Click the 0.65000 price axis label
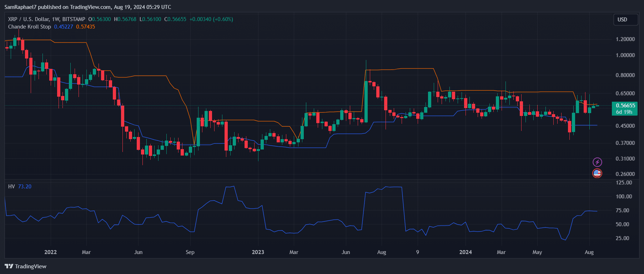Viewport: 644px width, 274px height. coord(625,93)
